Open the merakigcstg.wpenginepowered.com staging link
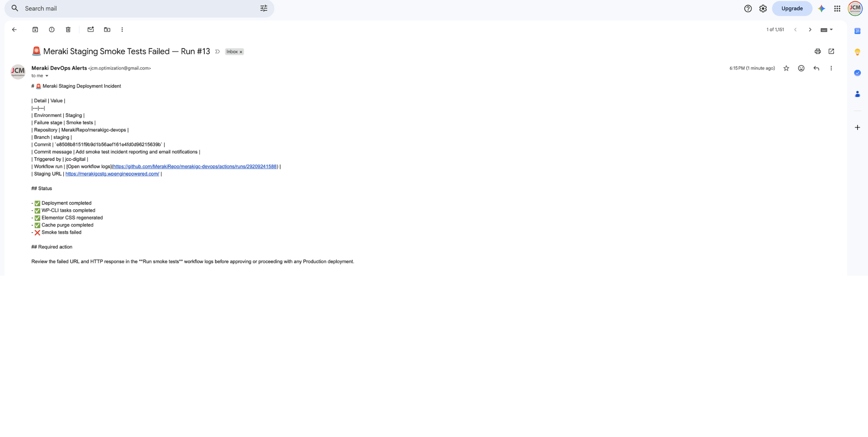Viewport: 868px width, 437px height. pos(112,174)
